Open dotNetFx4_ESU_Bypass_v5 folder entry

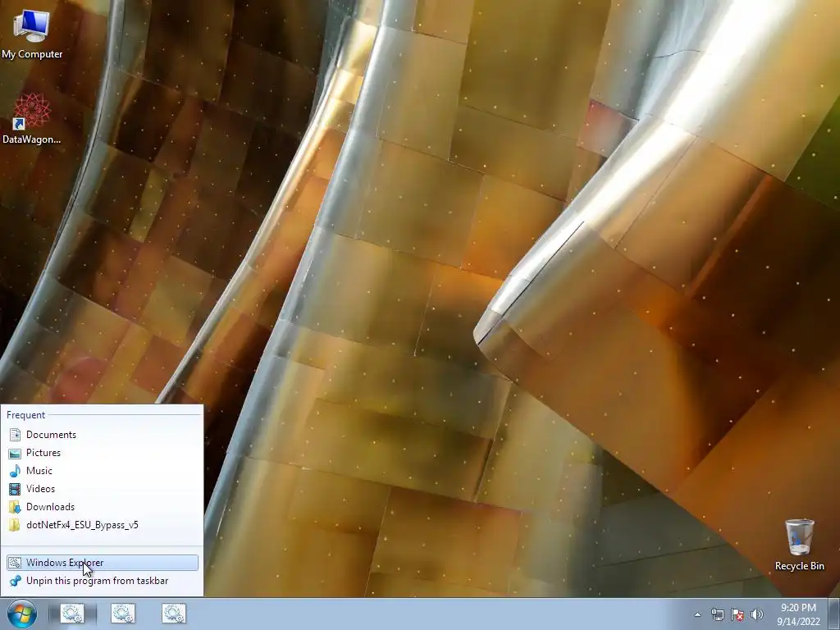[x=102, y=525]
